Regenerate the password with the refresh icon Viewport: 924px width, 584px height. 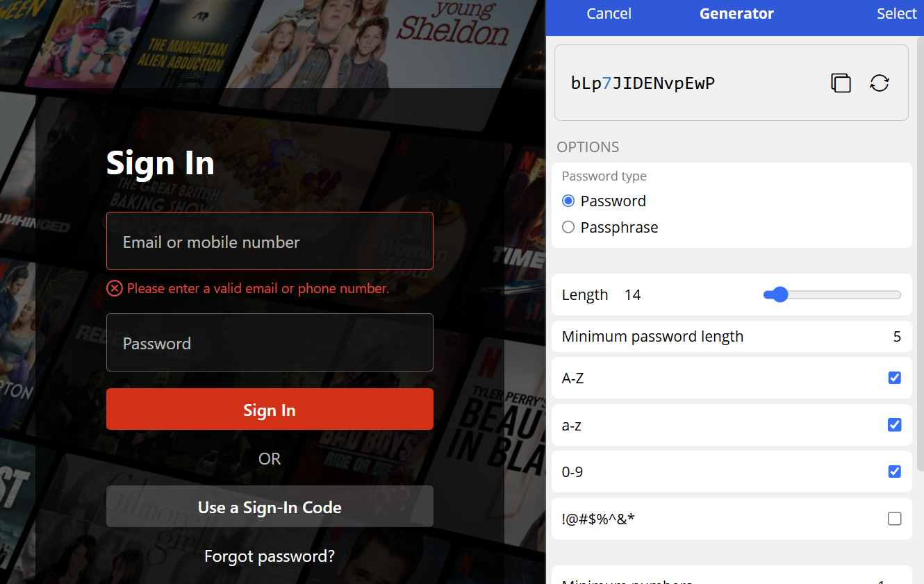tap(880, 83)
